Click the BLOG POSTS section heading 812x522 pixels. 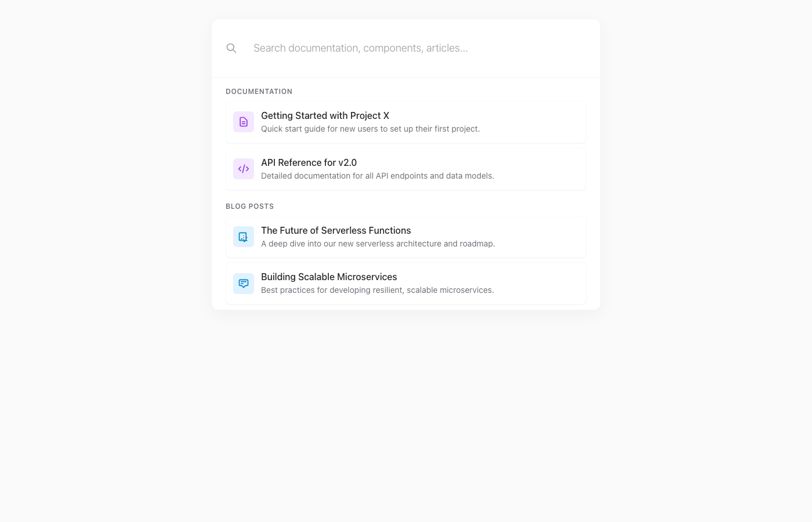pos(249,206)
